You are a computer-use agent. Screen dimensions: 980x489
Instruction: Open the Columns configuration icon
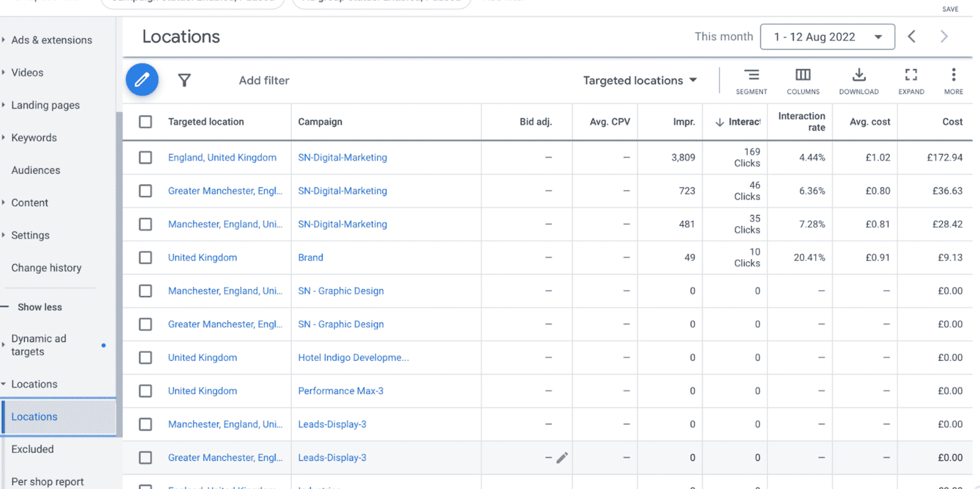click(x=802, y=81)
